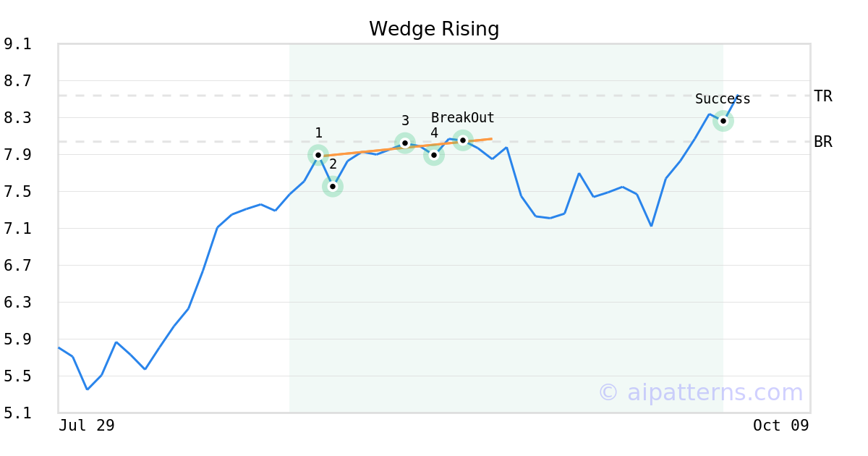Click the 8.7 price axis label
The image size is (868, 456).
coord(17,81)
